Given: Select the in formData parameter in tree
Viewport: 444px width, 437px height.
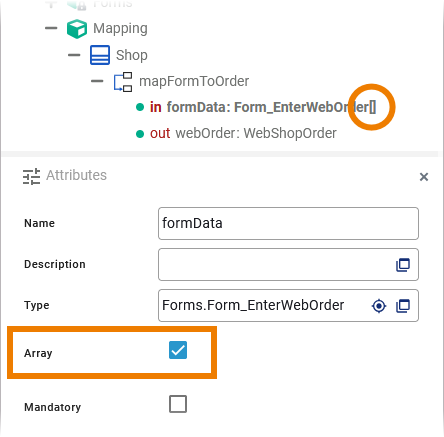Looking at the screenshot, I should click(263, 107).
